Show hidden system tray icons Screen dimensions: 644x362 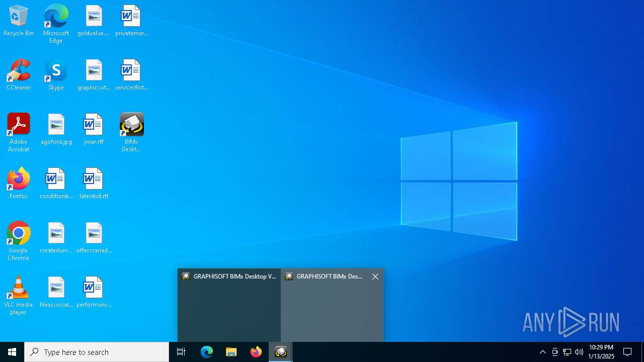[x=542, y=352]
